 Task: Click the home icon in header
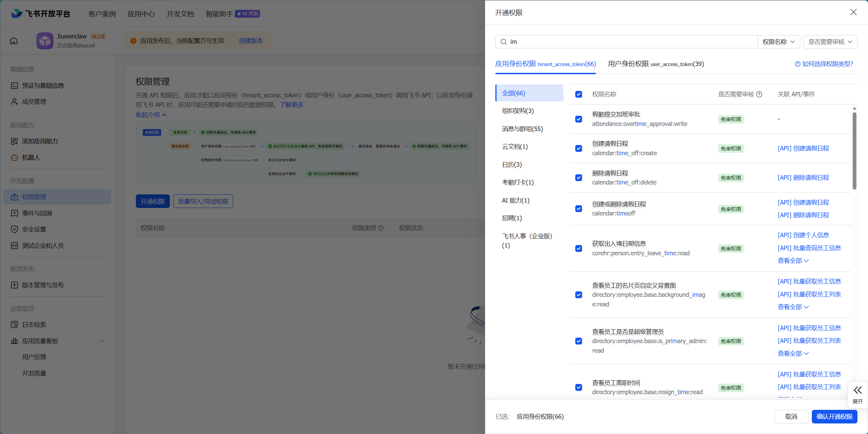14,41
